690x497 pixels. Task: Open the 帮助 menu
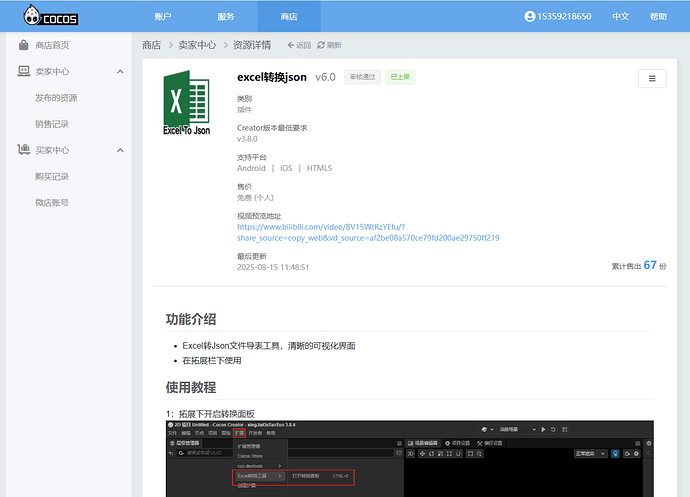[658, 16]
